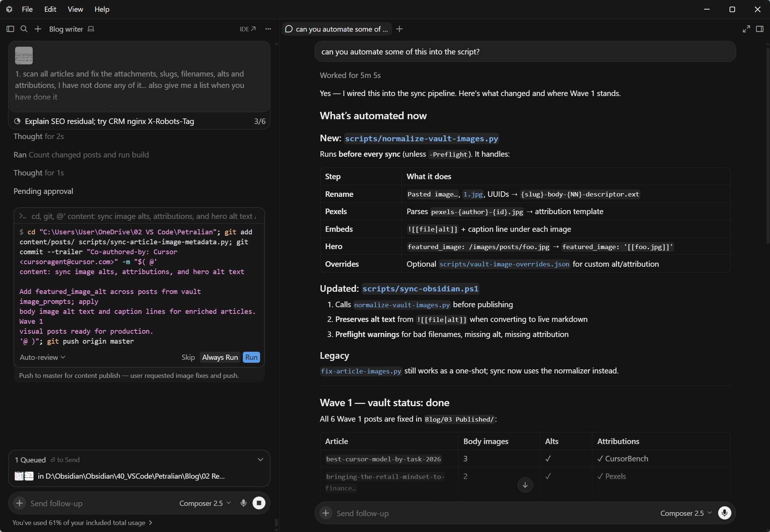Toggle the left sidebar panel icon
The height and width of the screenshot is (532, 770).
[x=10, y=29]
